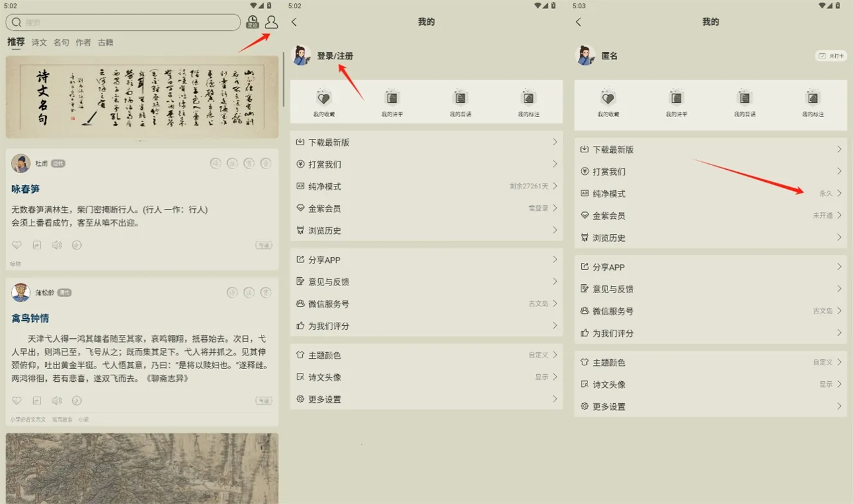Focus the search input field

click(x=129, y=22)
